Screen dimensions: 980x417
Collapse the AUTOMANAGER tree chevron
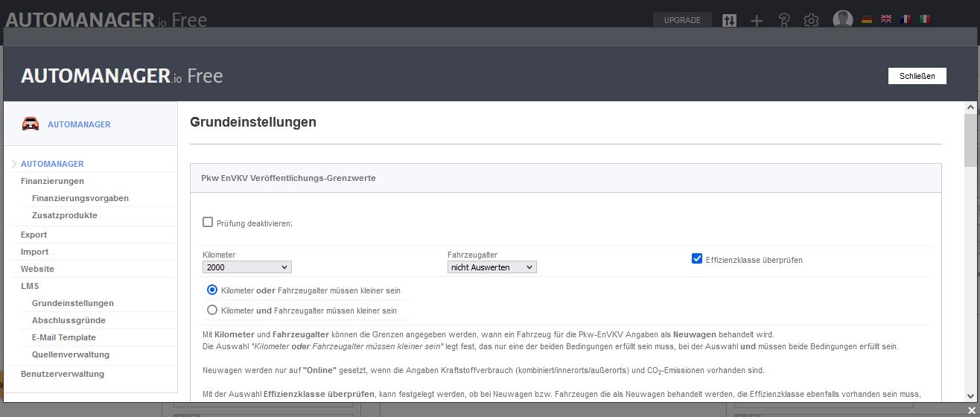pos(14,164)
